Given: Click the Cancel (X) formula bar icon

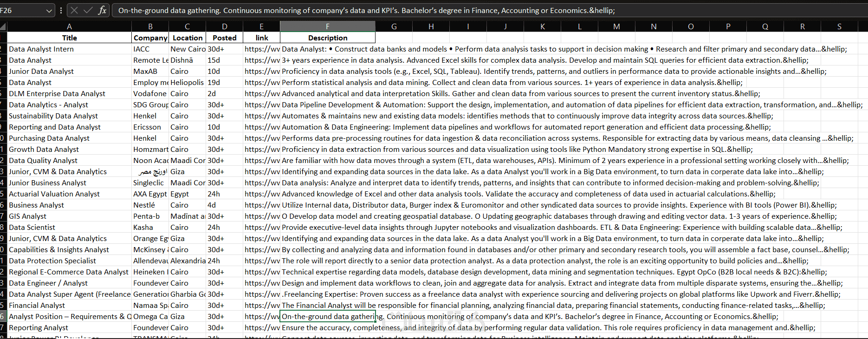Looking at the screenshot, I should (x=74, y=10).
